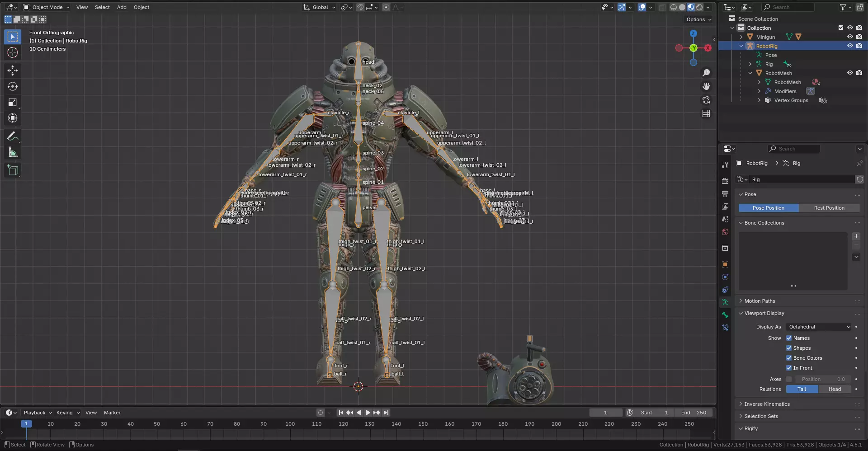Toggle Shapes display checkbox
Viewport: 868px width, 451px height.
[789, 348]
